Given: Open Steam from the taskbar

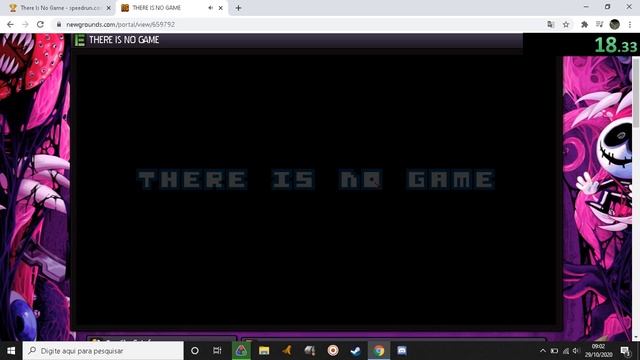Looking at the screenshot, I should [356, 351].
